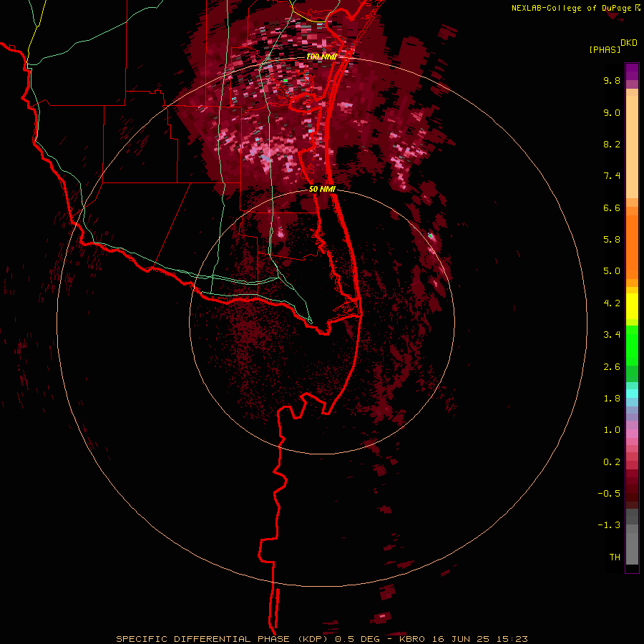The width and height of the screenshot is (644, 644).
Task: Click SPECIFIC DIFFERENTIAL PHASE (KDP) caption text
Action: click(x=223, y=639)
